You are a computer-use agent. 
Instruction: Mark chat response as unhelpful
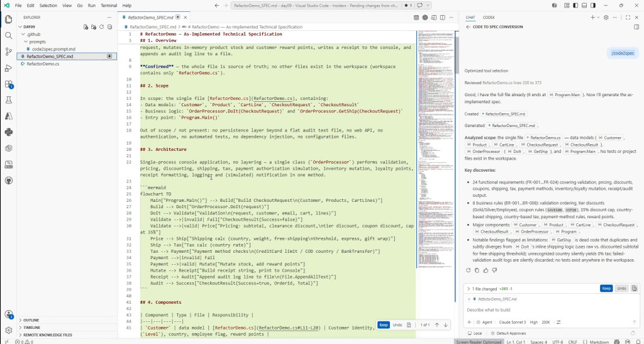coord(494,270)
